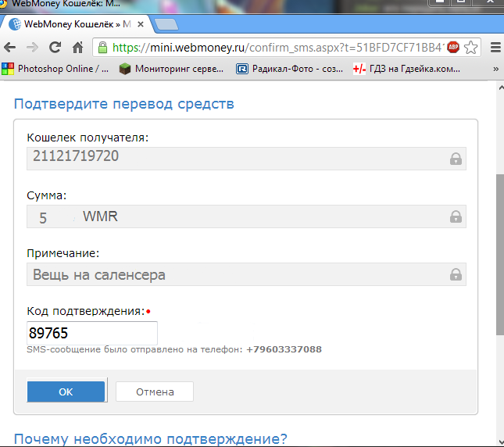Confirm the transfer with the OK button
Screen dimensions: 504x447
[x=66, y=392]
